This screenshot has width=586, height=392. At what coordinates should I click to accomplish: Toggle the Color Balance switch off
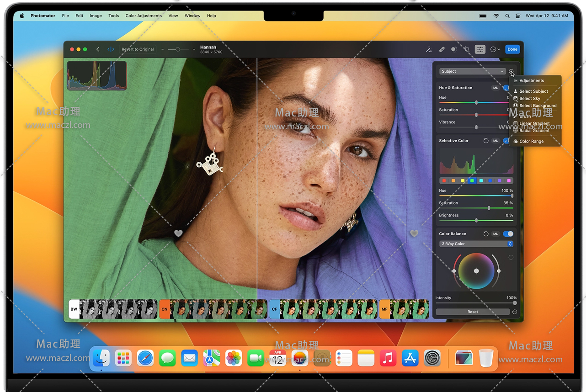point(508,234)
